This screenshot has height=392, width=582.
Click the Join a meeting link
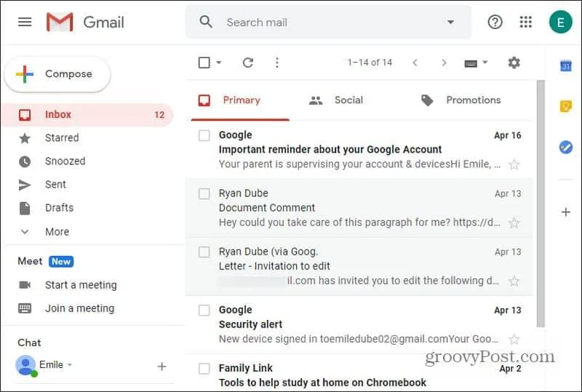click(80, 308)
